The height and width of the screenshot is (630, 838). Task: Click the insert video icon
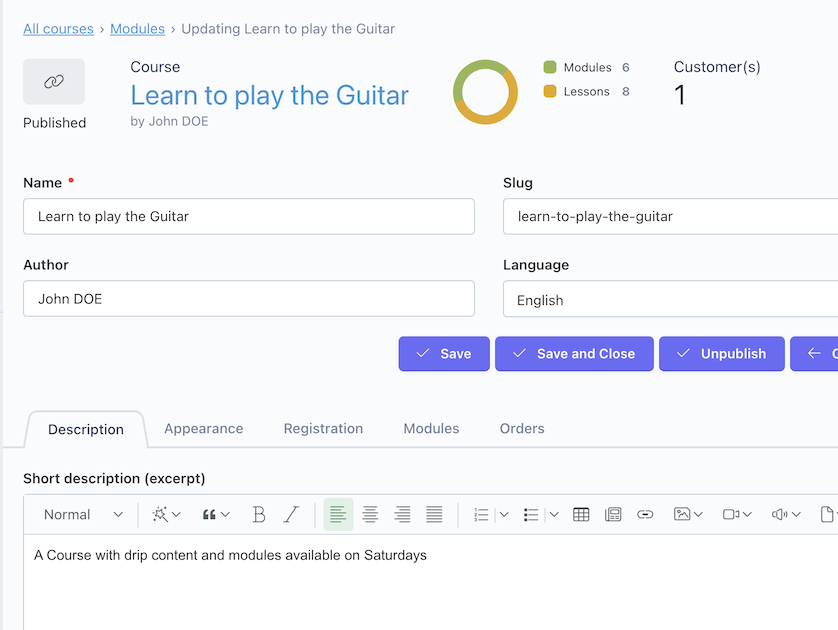tap(731, 514)
